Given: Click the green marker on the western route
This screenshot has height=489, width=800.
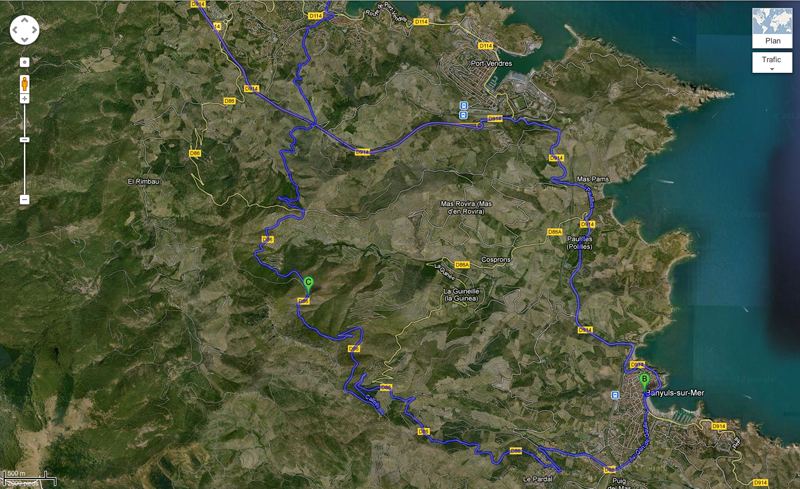Looking at the screenshot, I should [308, 283].
